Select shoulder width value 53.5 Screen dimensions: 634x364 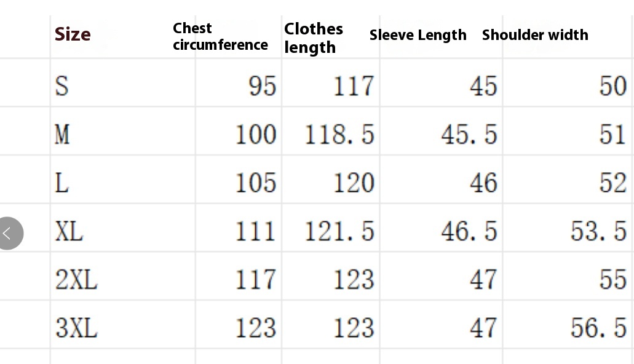[598, 231]
